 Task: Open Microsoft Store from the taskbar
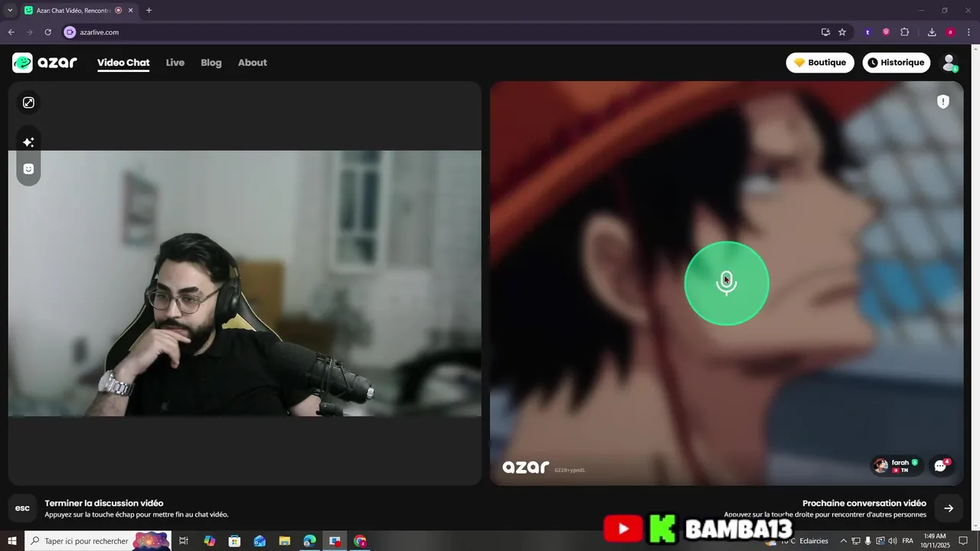tap(234, 541)
